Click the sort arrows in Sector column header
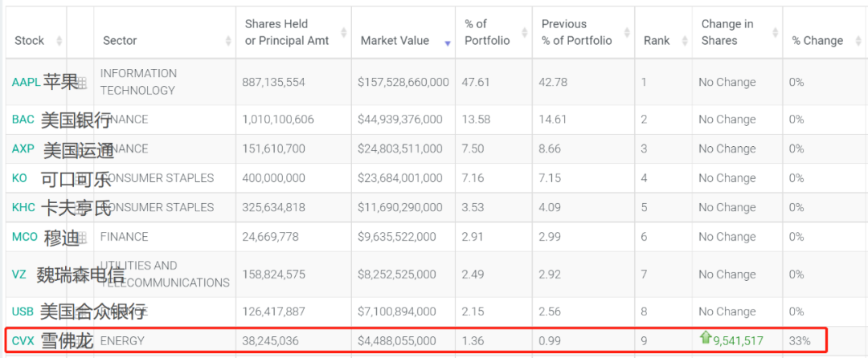Viewport: 868px width, 358px height. pos(230,41)
